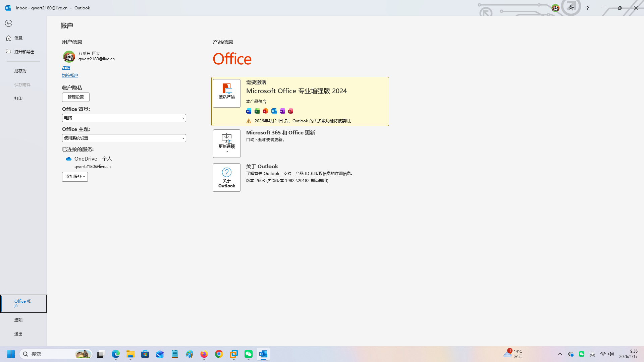
Task: Open the Update Options (更新选项) menu
Action: (x=227, y=143)
